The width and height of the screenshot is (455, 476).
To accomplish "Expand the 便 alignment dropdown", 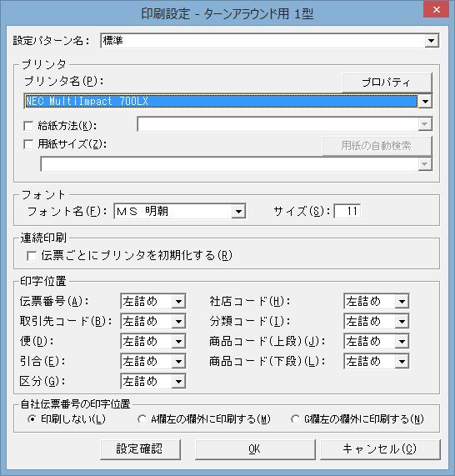I will [x=178, y=341].
